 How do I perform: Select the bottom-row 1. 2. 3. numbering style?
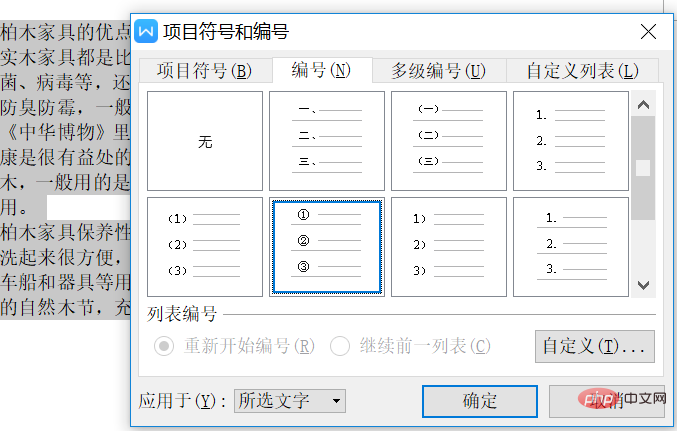[x=571, y=246]
